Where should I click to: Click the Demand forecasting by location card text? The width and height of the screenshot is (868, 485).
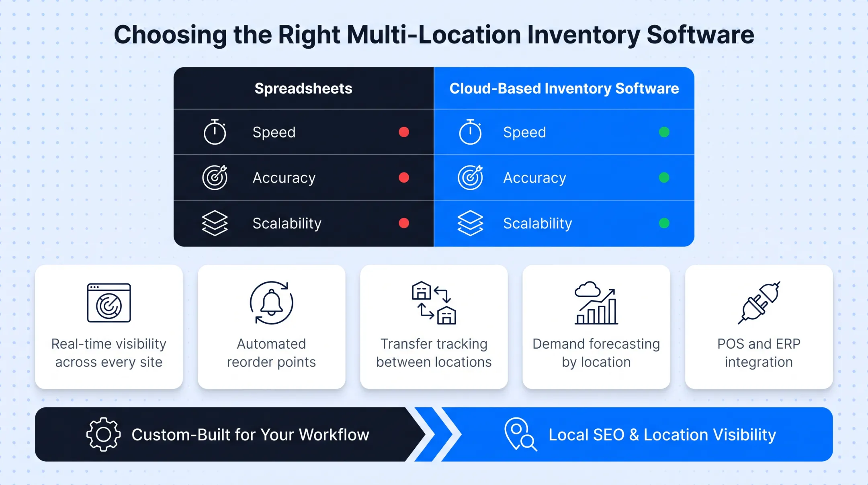tap(596, 353)
